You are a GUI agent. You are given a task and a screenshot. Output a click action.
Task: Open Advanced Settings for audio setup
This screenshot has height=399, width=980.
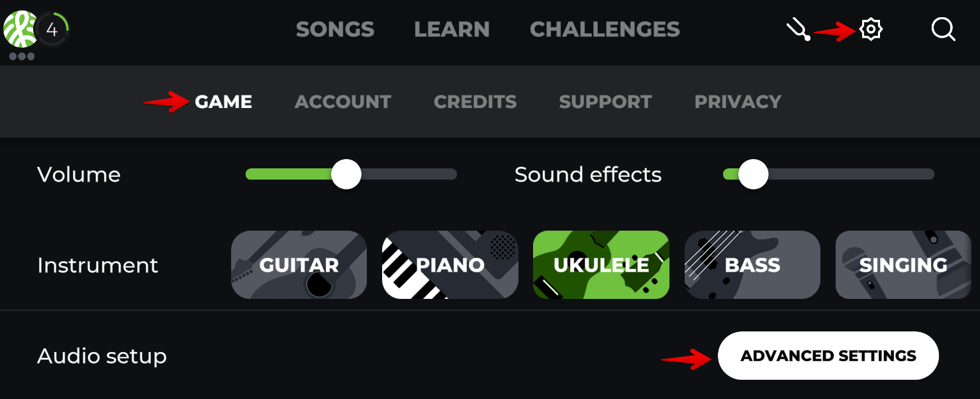828,356
